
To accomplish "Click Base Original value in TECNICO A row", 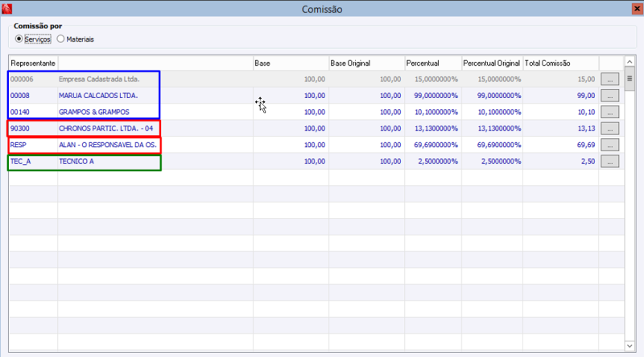I will click(390, 162).
